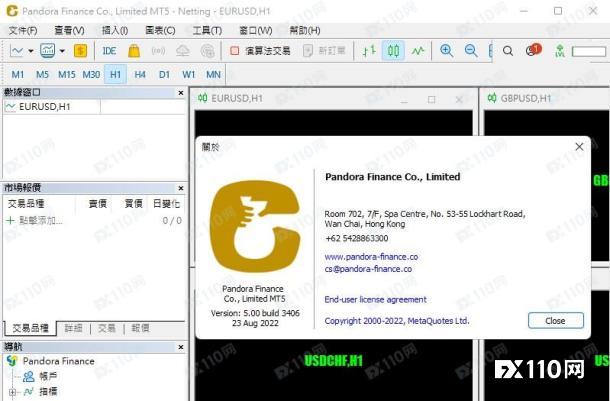This screenshot has width=610, height=401.
Task: Switch to bar chart mode
Action: coord(369,51)
